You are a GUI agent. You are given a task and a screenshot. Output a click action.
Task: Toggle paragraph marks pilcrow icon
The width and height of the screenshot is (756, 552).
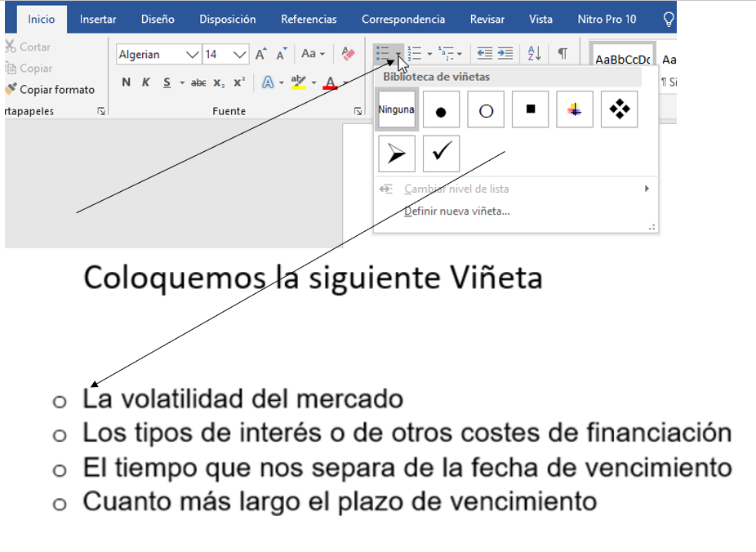coord(563,53)
